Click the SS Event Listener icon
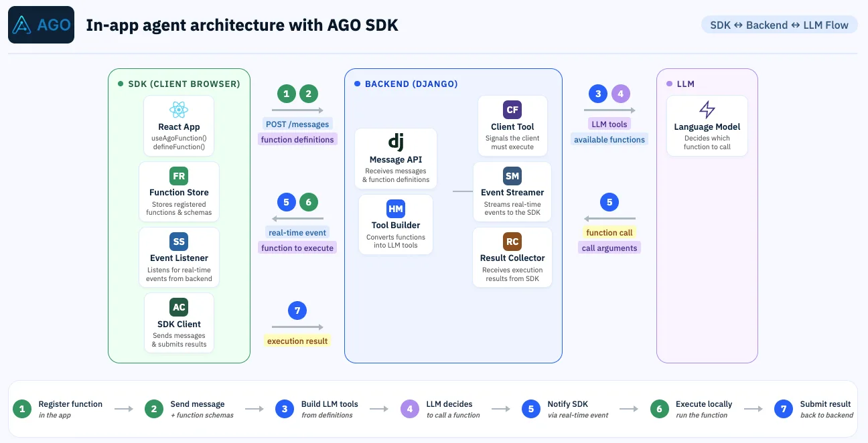The width and height of the screenshot is (868, 443). click(x=179, y=241)
